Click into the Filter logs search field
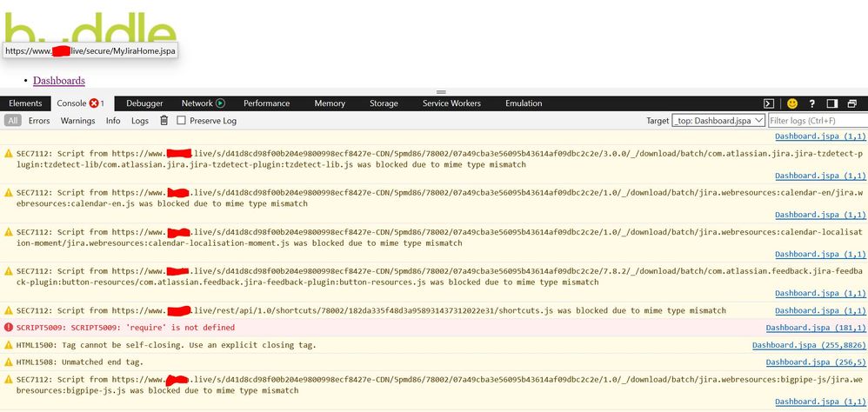 pyautogui.click(x=818, y=120)
